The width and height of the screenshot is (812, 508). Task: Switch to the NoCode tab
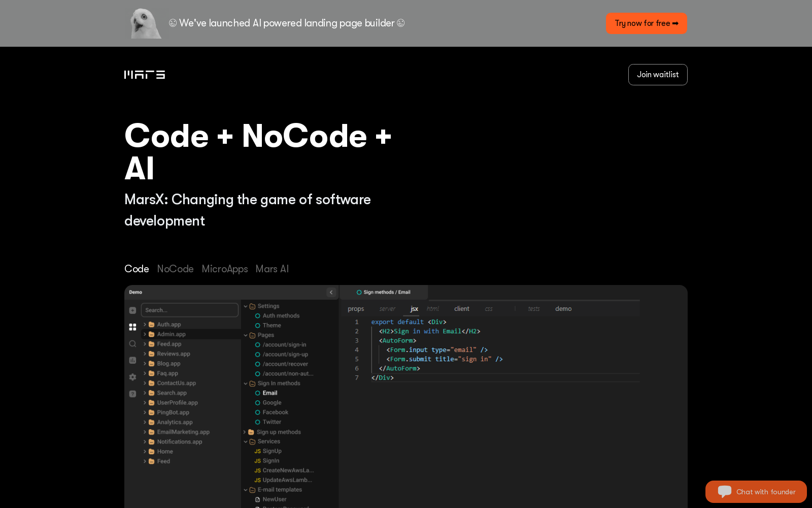(x=175, y=269)
